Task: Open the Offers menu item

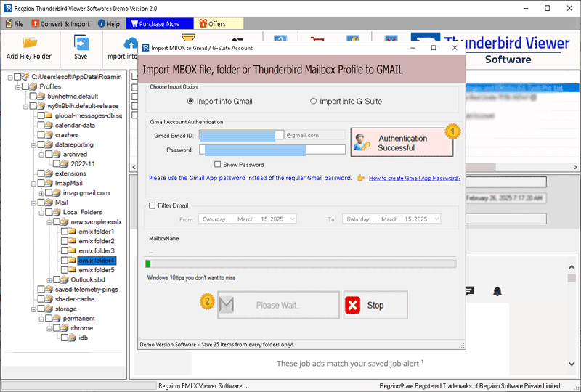Action: [x=219, y=24]
